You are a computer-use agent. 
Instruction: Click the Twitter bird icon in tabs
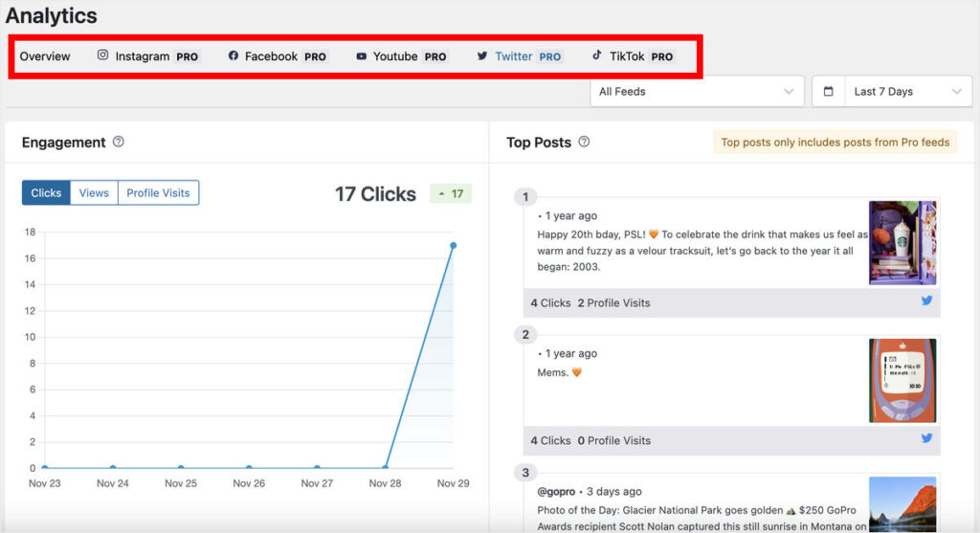(x=482, y=56)
